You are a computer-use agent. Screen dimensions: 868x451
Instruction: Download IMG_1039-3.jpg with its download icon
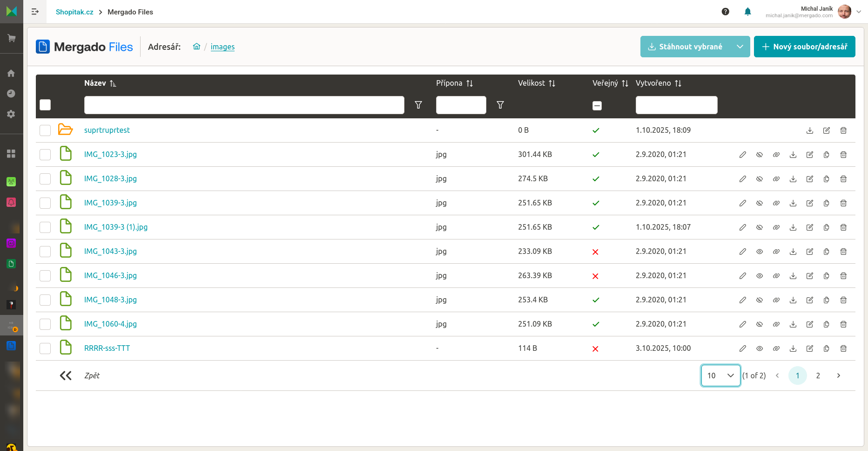click(793, 203)
